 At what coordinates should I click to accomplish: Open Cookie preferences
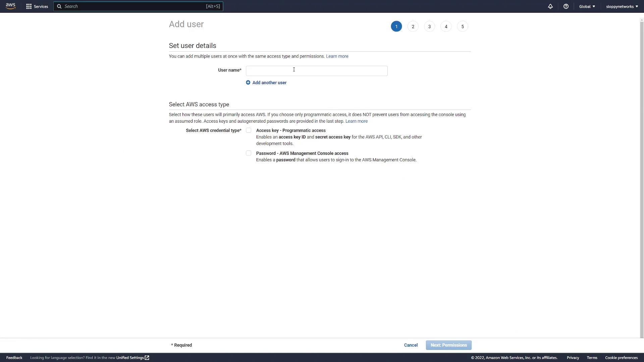pos(621,358)
